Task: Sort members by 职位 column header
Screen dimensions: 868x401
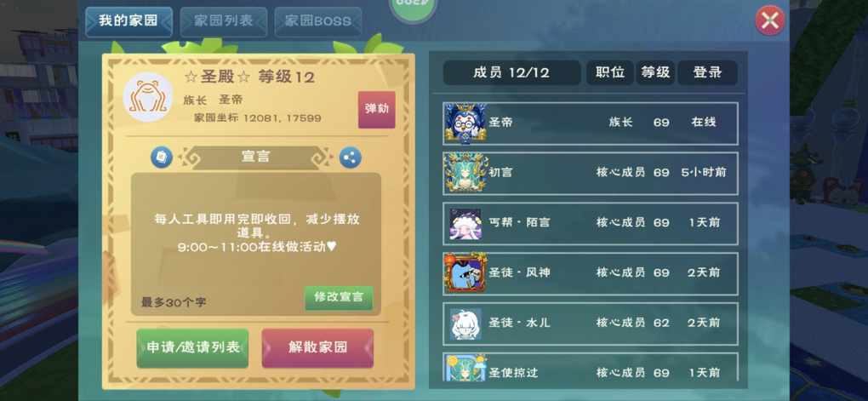Action: [x=610, y=72]
